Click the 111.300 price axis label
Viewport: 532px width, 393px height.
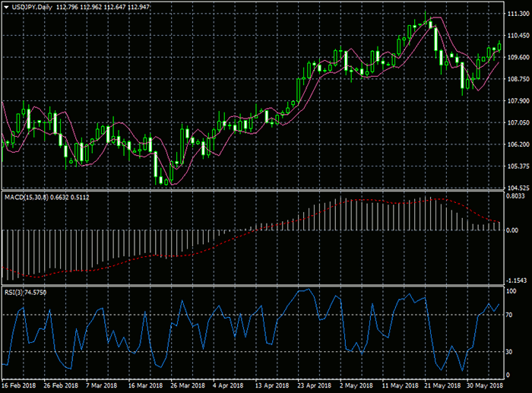517,14
